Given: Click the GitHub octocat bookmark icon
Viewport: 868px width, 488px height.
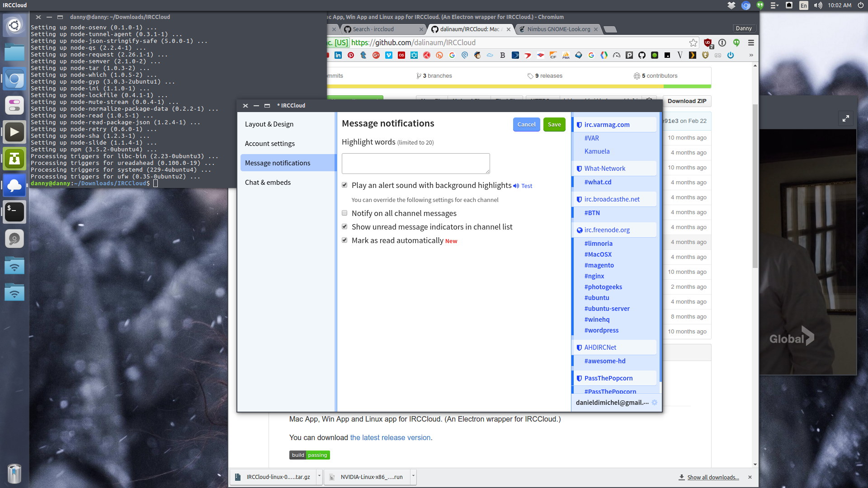Looking at the screenshot, I should pyautogui.click(x=642, y=55).
